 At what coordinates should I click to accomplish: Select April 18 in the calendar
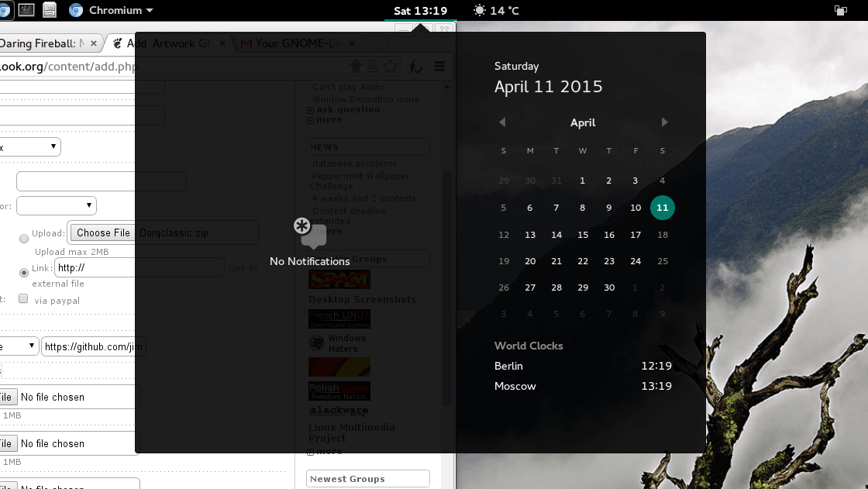663,235
